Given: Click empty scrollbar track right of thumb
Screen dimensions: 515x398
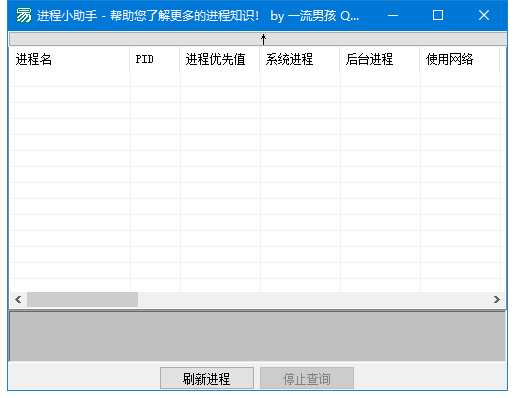Looking at the screenshot, I should 313,299.
